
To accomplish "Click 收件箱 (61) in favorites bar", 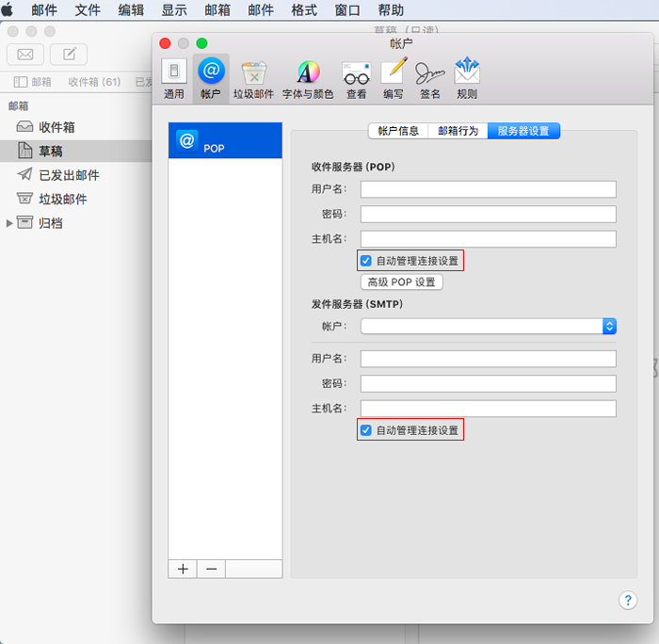I will tap(94, 82).
